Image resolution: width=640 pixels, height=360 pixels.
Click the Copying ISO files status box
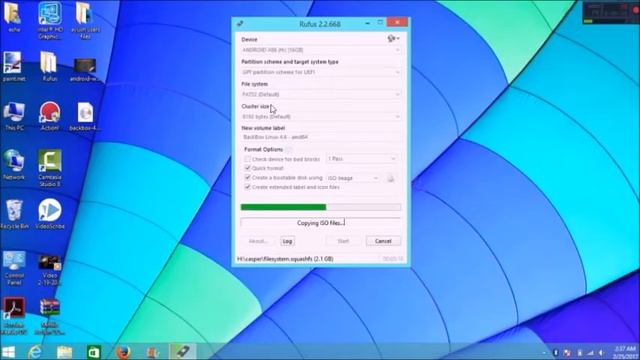[x=320, y=223]
